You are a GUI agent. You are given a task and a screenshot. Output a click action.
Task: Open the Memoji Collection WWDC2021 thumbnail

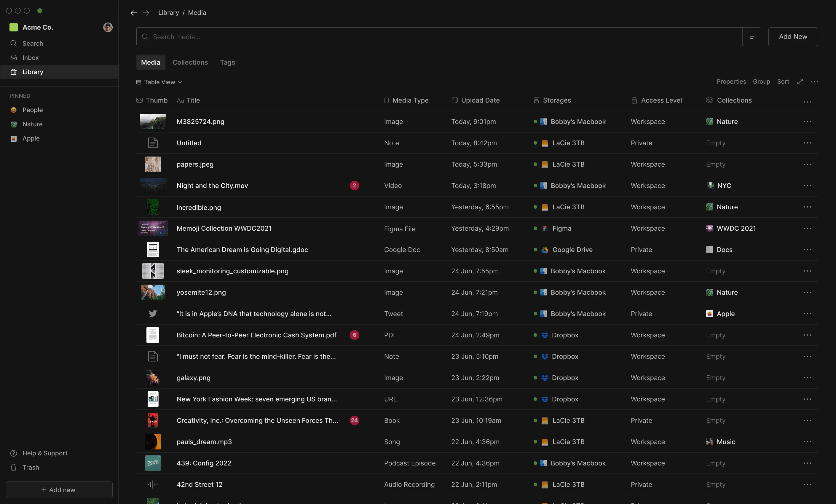coord(152,228)
